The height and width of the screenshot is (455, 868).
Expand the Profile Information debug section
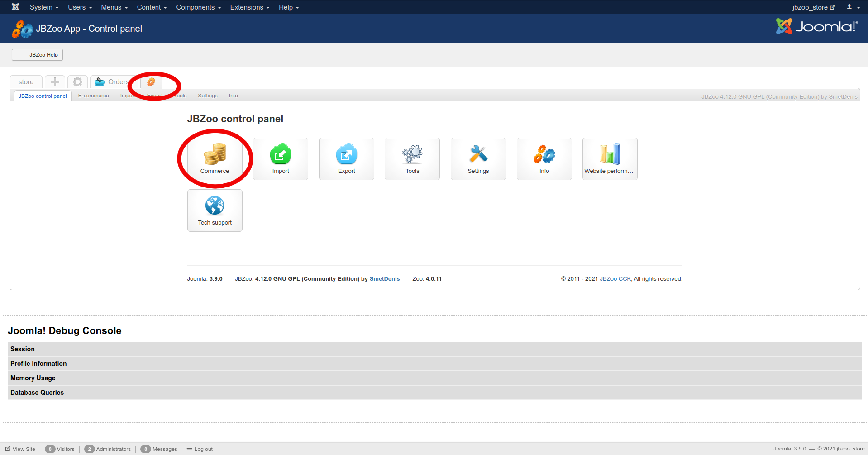click(435, 364)
